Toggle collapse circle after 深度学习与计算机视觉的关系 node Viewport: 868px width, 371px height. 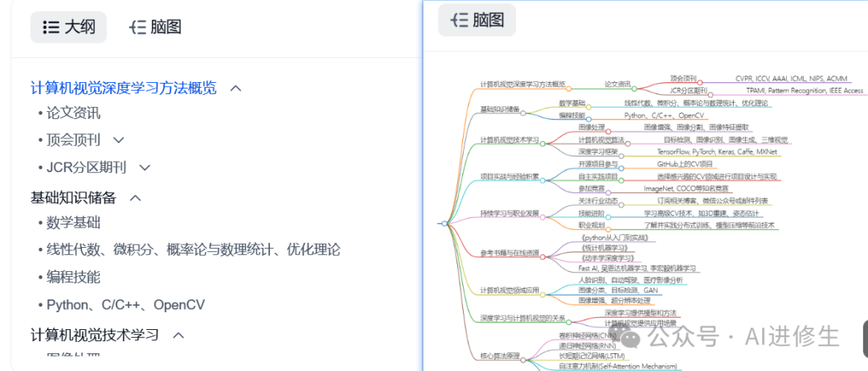(x=568, y=321)
